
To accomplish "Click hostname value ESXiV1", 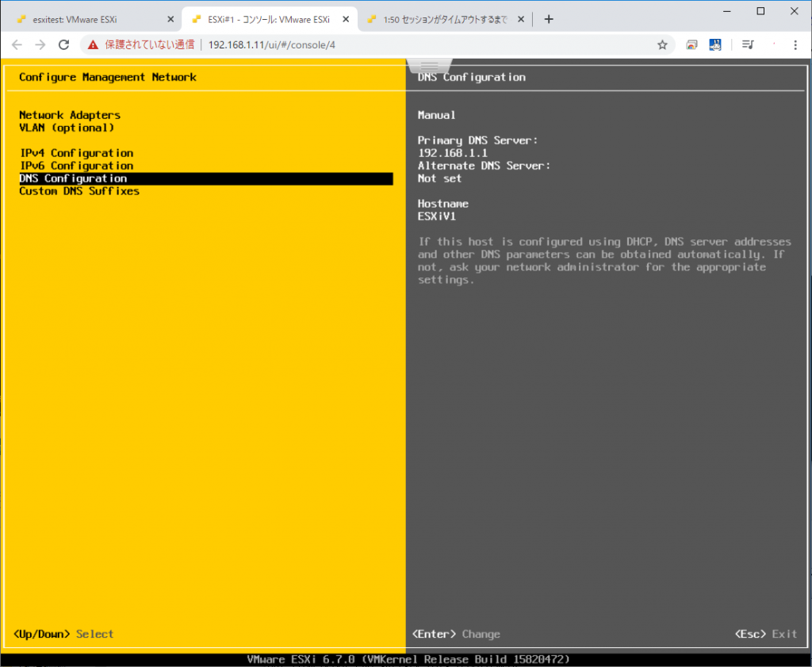I will [437, 217].
